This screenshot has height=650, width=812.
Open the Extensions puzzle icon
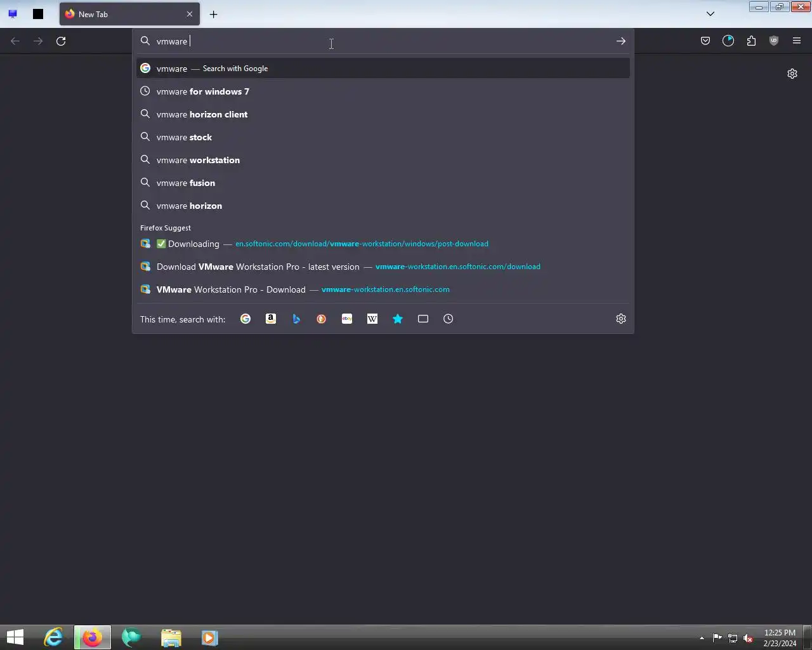[x=751, y=41]
